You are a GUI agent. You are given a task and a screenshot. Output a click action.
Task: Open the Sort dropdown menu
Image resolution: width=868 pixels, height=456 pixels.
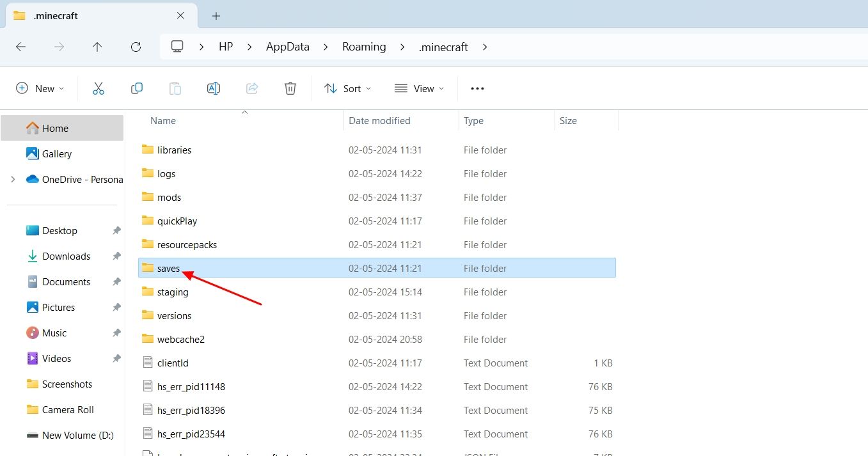coord(348,89)
